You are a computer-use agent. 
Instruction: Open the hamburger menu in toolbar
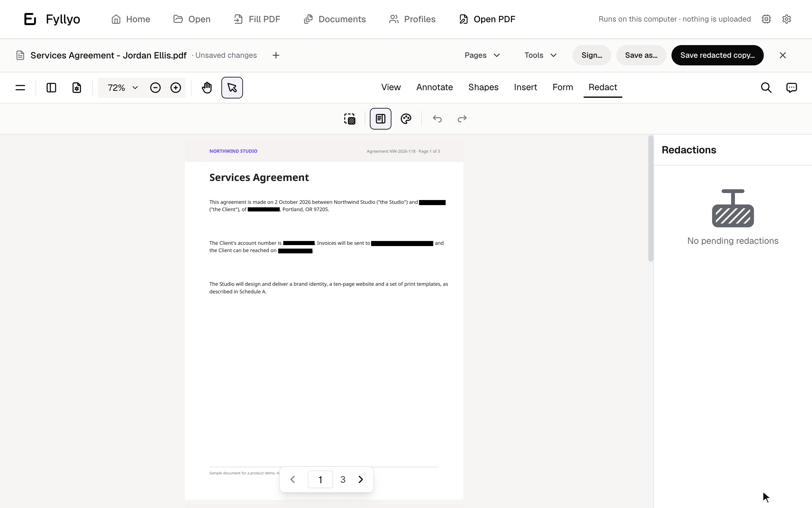(20, 88)
